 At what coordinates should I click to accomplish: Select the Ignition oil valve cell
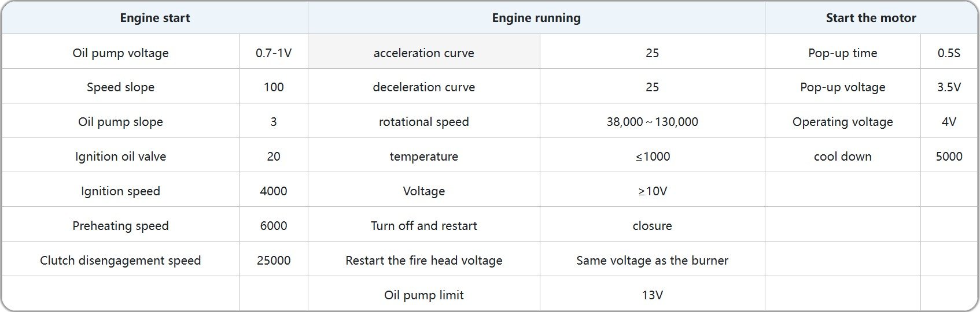click(x=120, y=157)
